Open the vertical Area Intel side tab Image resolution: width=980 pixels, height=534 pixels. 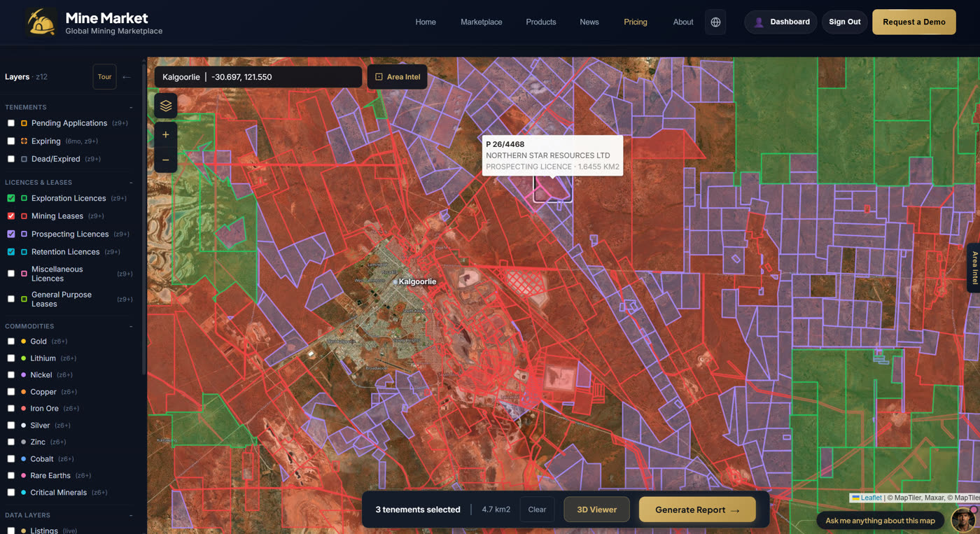point(974,268)
